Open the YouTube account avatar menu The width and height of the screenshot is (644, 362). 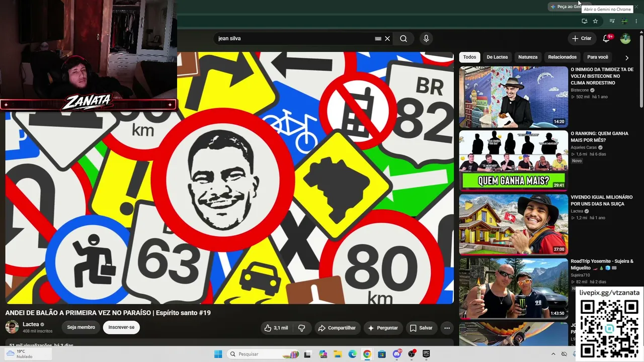point(625,39)
